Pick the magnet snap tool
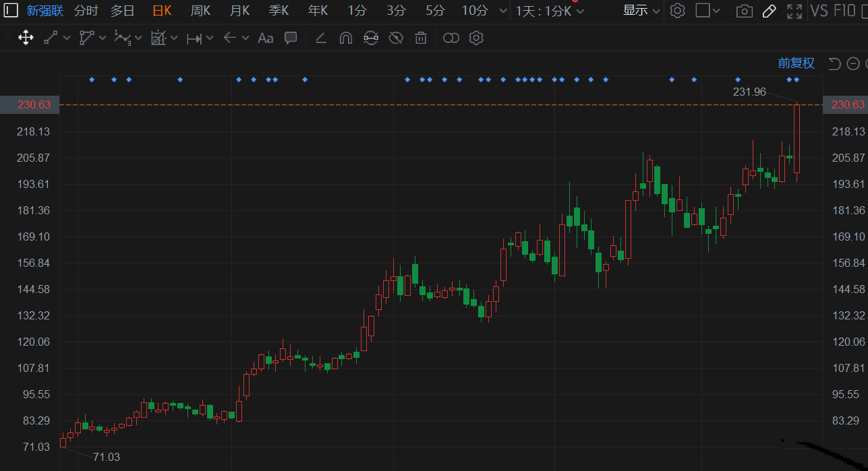This screenshot has width=868, height=471. click(345, 38)
